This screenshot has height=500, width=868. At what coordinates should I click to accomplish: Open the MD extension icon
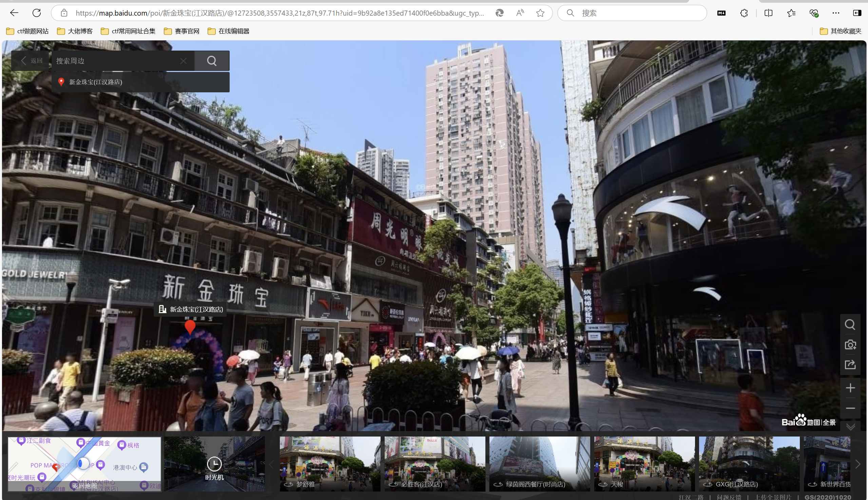click(x=721, y=13)
